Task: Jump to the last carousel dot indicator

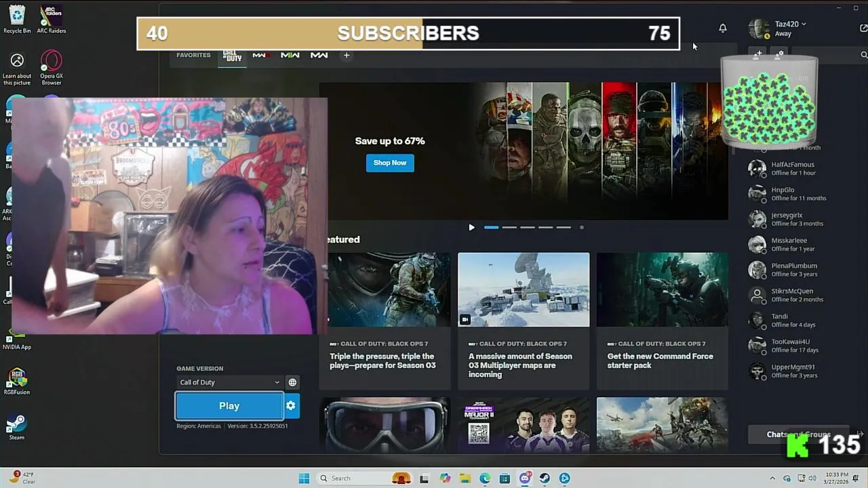Action: coord(582,228)
